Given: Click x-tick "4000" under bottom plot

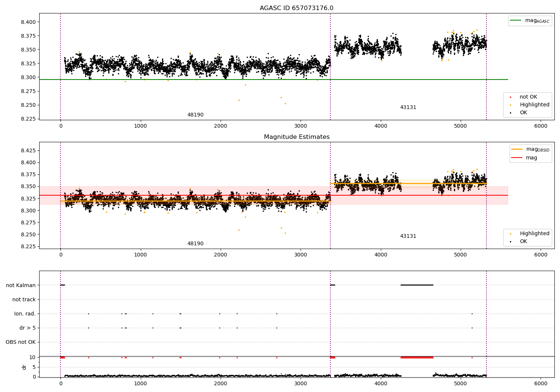Looking at the screenshot, I should [381, 384].
